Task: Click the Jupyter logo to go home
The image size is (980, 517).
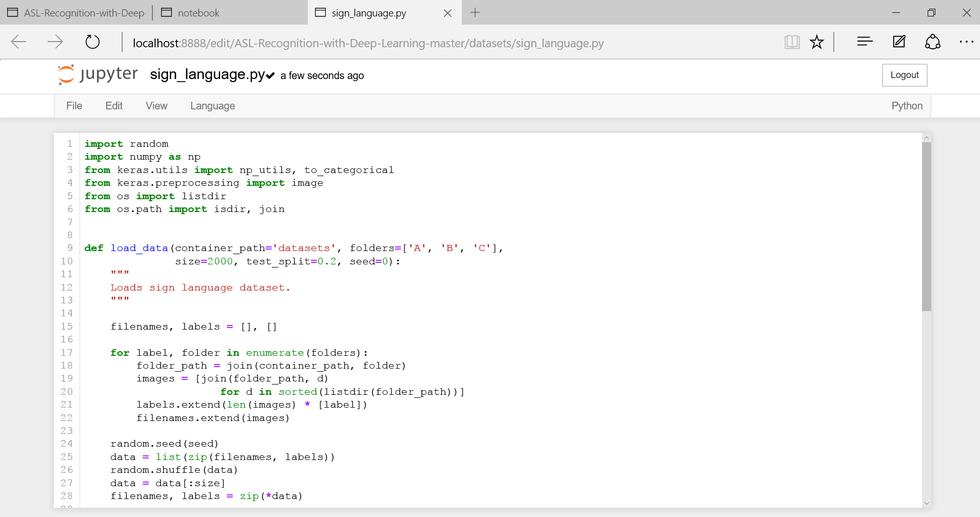Action: tap(96, 74)
